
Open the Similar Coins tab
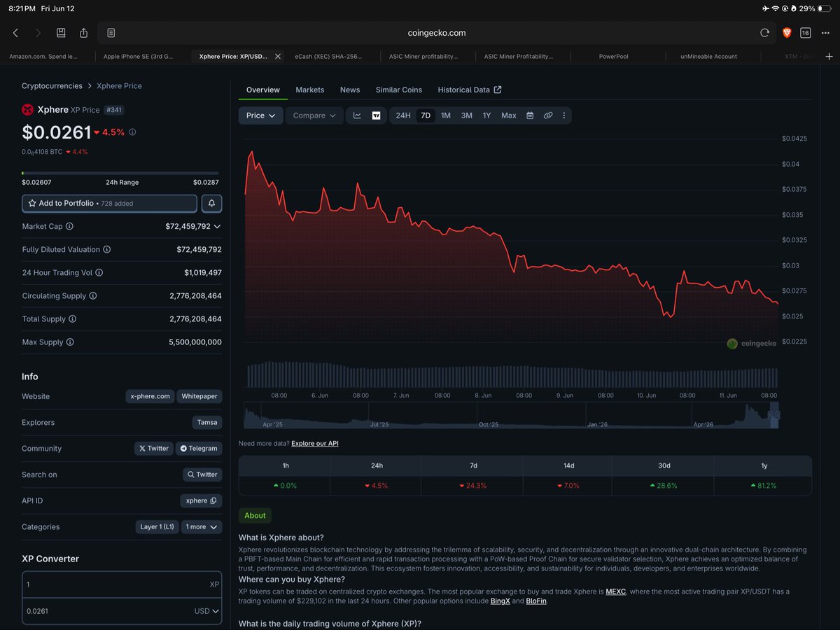[x=399, y=90]
